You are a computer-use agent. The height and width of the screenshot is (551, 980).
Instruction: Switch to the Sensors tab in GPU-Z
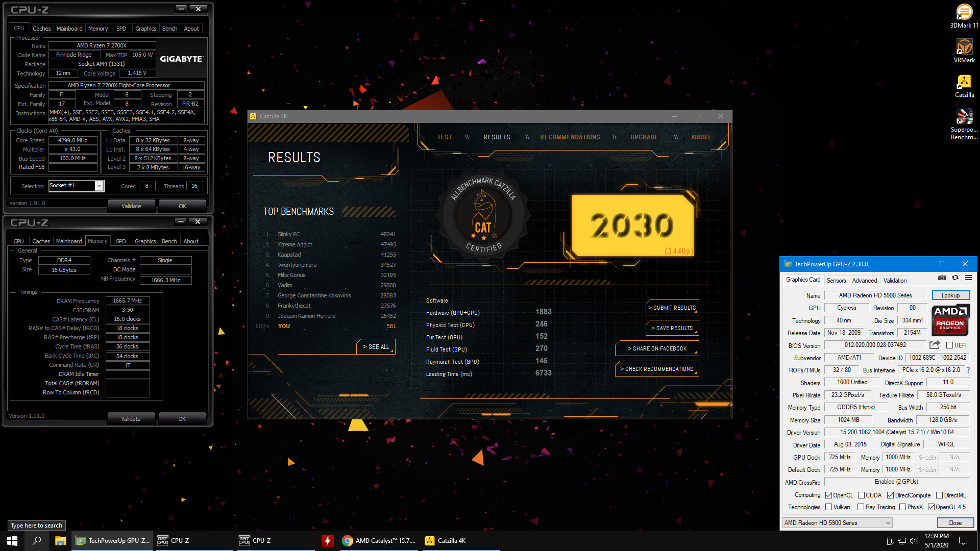coord(836,280)
